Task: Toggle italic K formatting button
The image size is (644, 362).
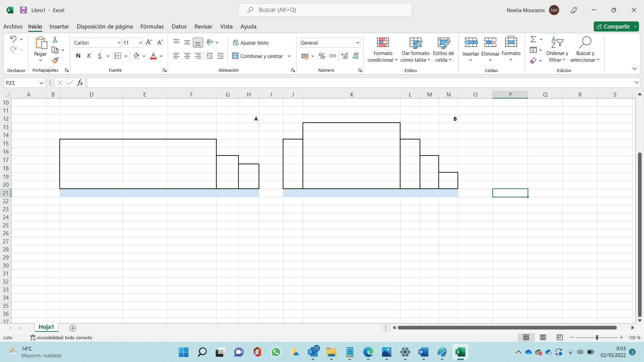Action: click(x=89, y=56)
